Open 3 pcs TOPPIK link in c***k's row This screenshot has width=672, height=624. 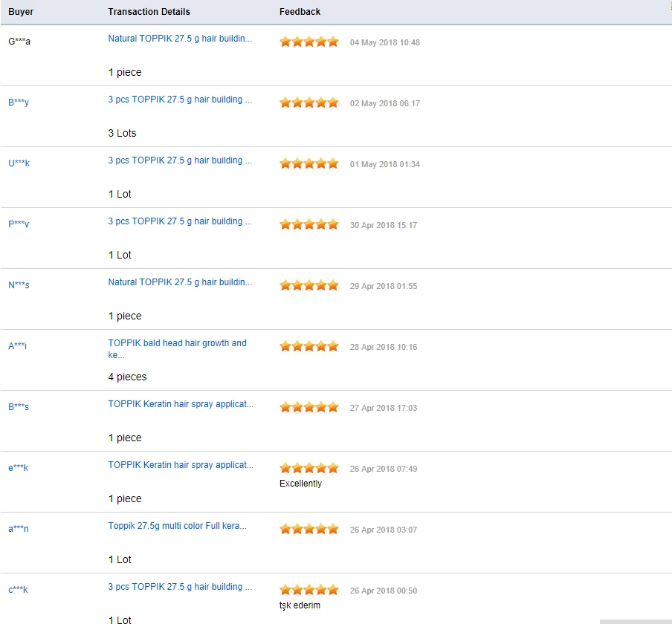pyautogui.click(x=180, y=587)
